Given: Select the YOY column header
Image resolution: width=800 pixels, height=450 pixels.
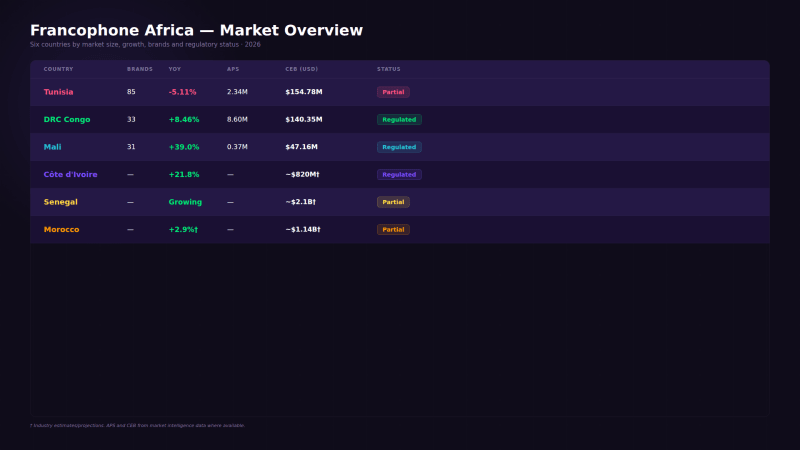Looking at the screenshot, I should [174, 69].
